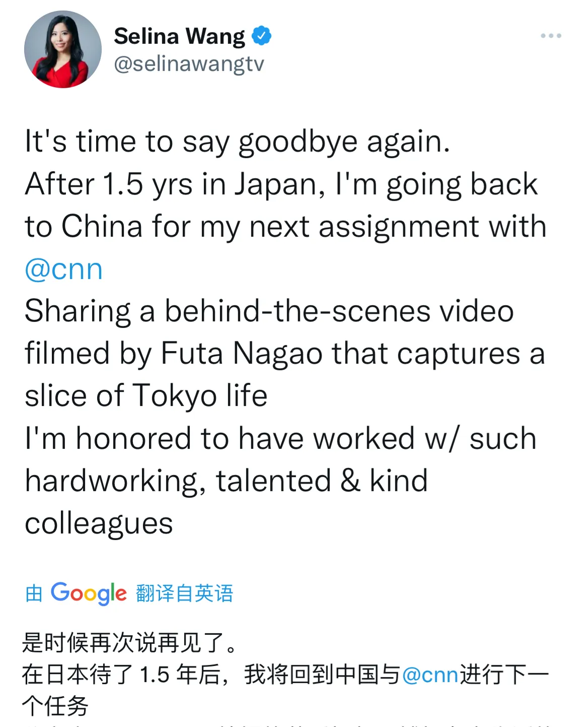The width and height of the screenshot is (588, 727).
Task: Click the blue verified badge
Action: (261, 36)
